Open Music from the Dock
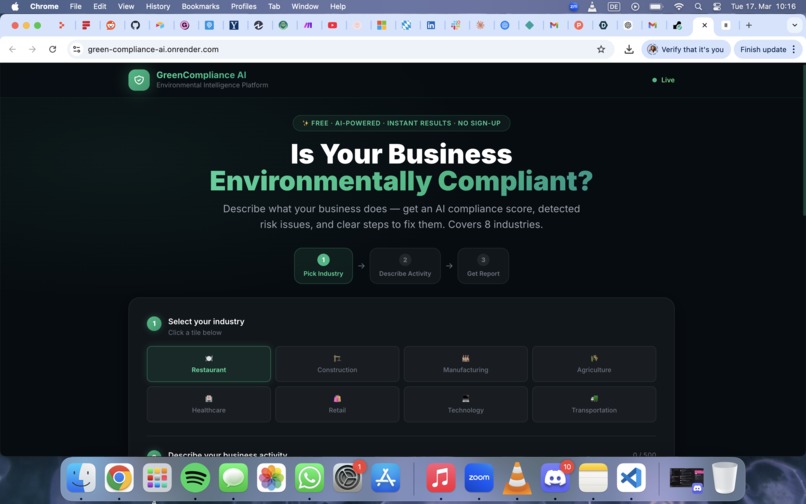This screenshot has height=504, width=806. [x=441, y=477]
